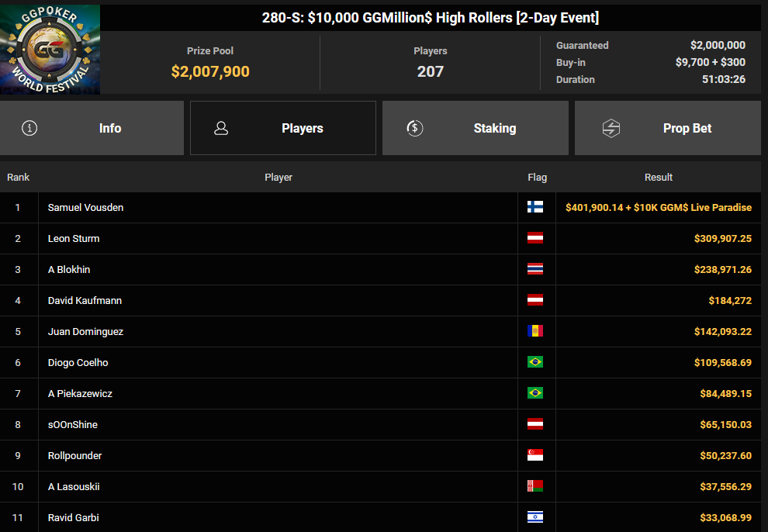Screen dimensions: 768x532
Task: Click Diogo Coelho's Brazil flag icon
Action: [534, 362]
